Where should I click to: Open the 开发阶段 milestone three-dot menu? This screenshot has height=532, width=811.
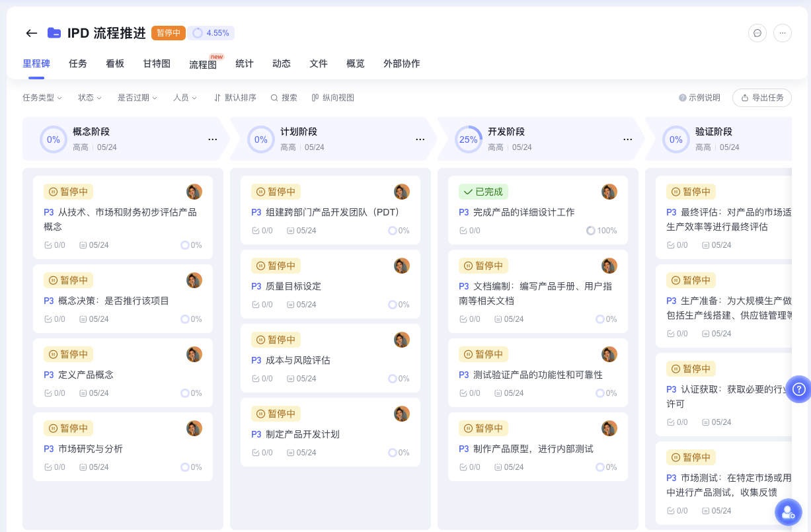tap(628, 139)
